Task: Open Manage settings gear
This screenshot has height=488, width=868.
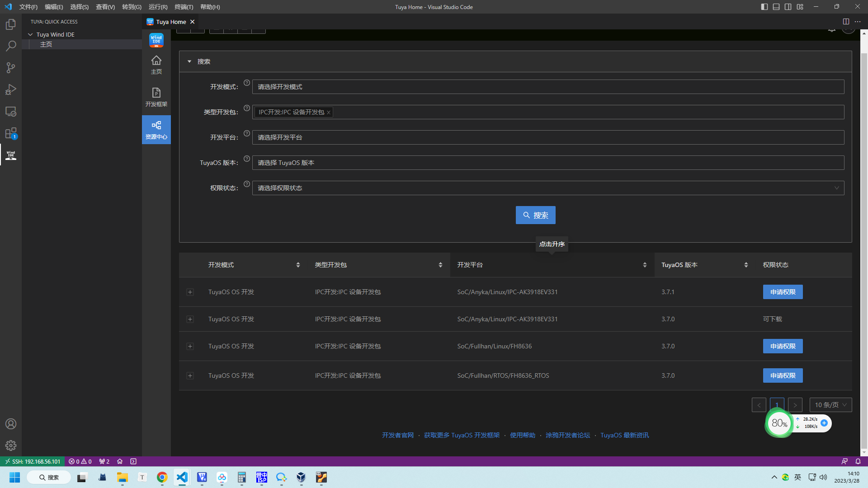Action: coord(11,446)
